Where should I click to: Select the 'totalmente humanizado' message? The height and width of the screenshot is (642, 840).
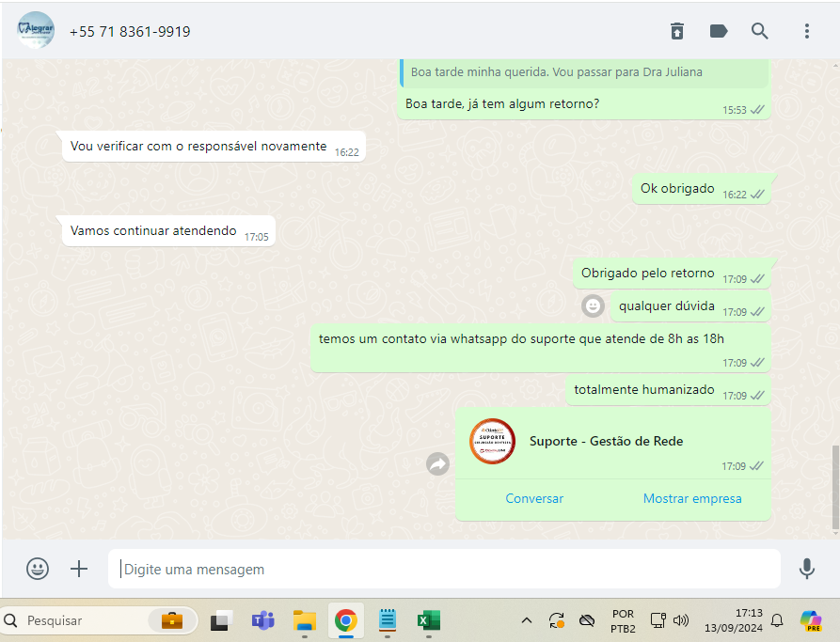[x=644, y=389]
